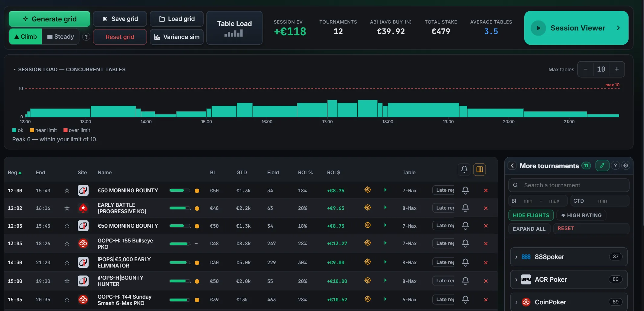This screenshot has height=311, width=644.
Task: Open the column layout selector icon
Action: [480, 169]
